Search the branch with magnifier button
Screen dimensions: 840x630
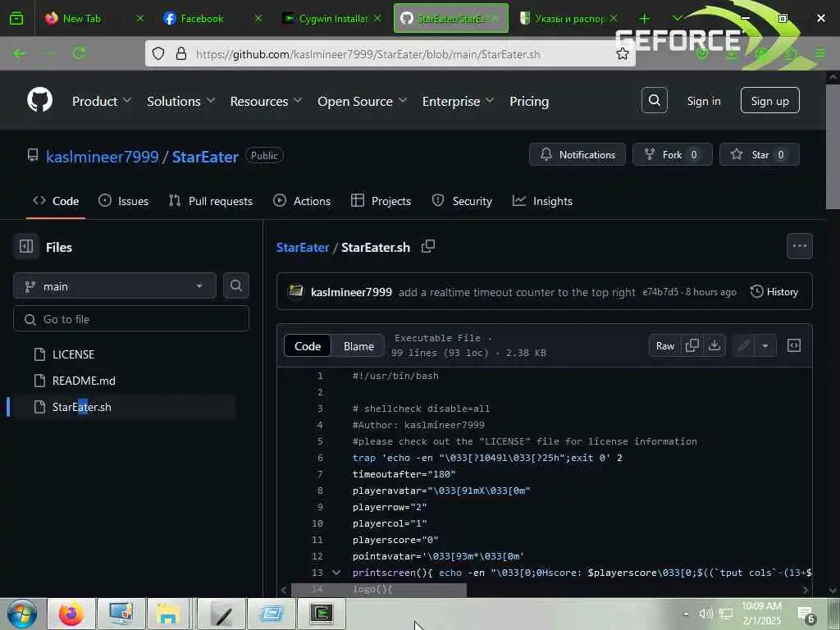[x=235, y=286]
